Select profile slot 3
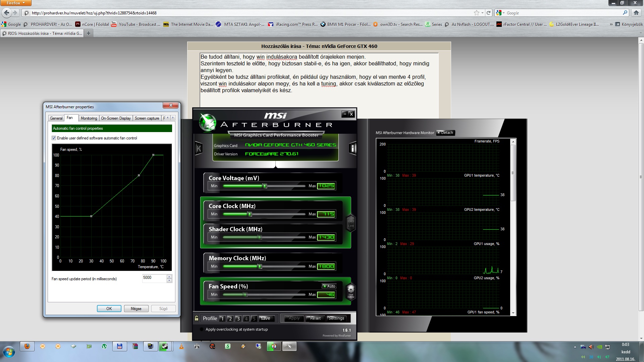644x362 pixels. coord(238,318)
